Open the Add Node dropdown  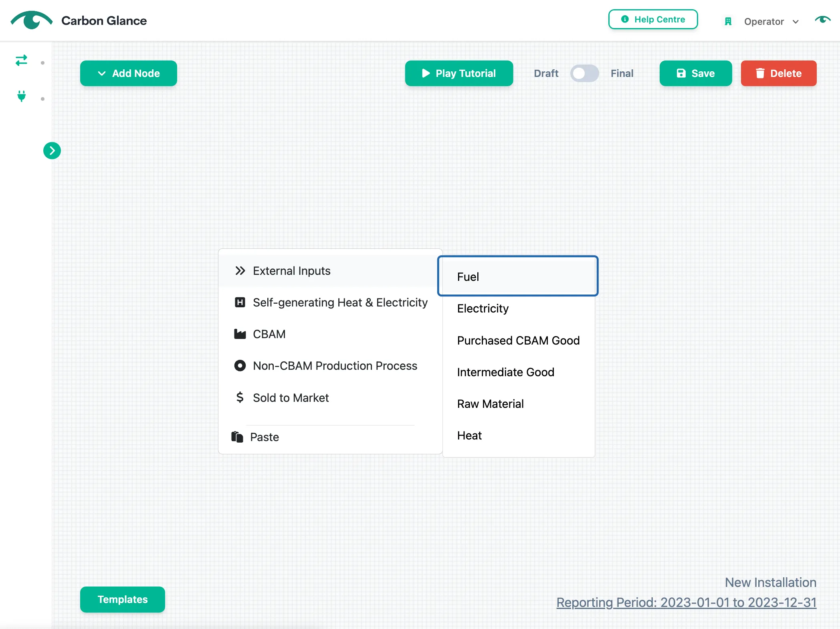129,73
